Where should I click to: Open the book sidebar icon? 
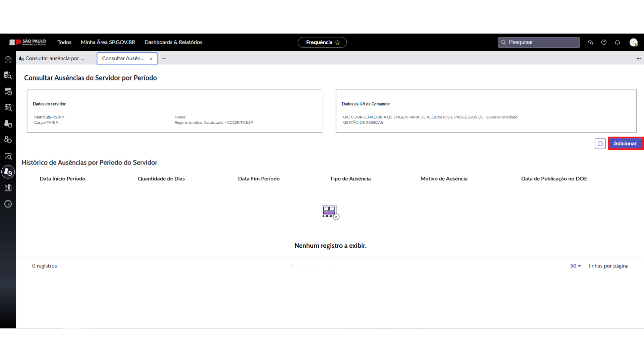click(x=8, y=188)
